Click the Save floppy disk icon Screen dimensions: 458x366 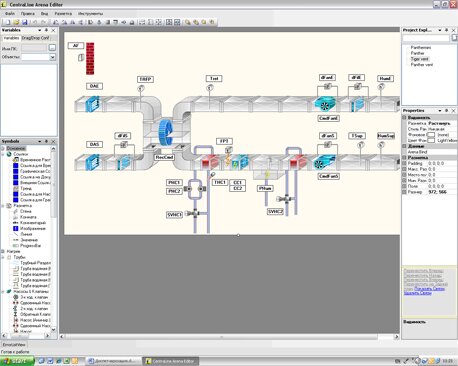(x=24, y=22)
